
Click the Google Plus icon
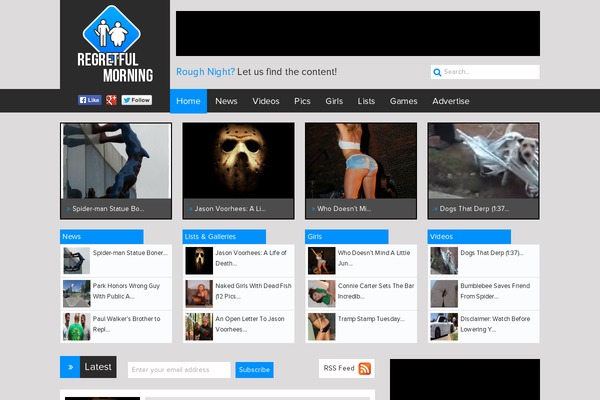click(x=111, y=100)
